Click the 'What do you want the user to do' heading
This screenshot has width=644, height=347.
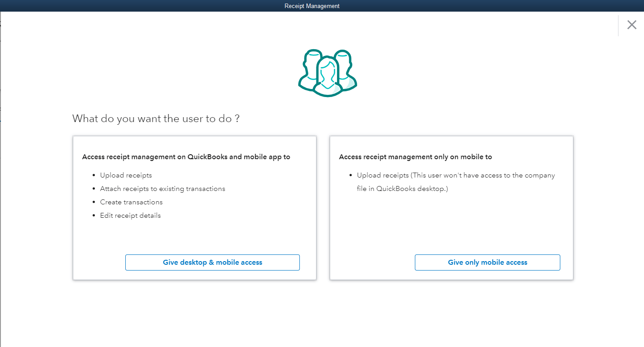(x=156, y=118)
